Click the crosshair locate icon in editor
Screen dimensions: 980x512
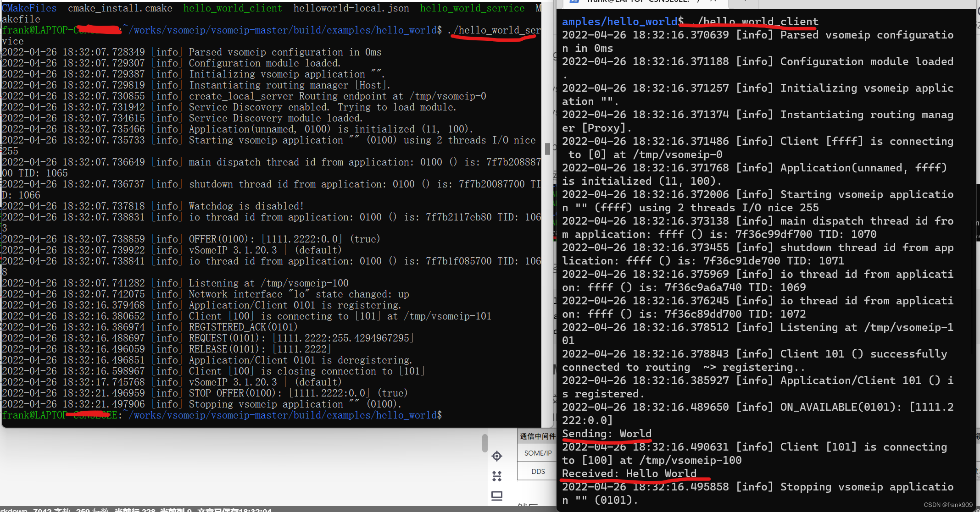pyautogui.click(x=497, y=456)
